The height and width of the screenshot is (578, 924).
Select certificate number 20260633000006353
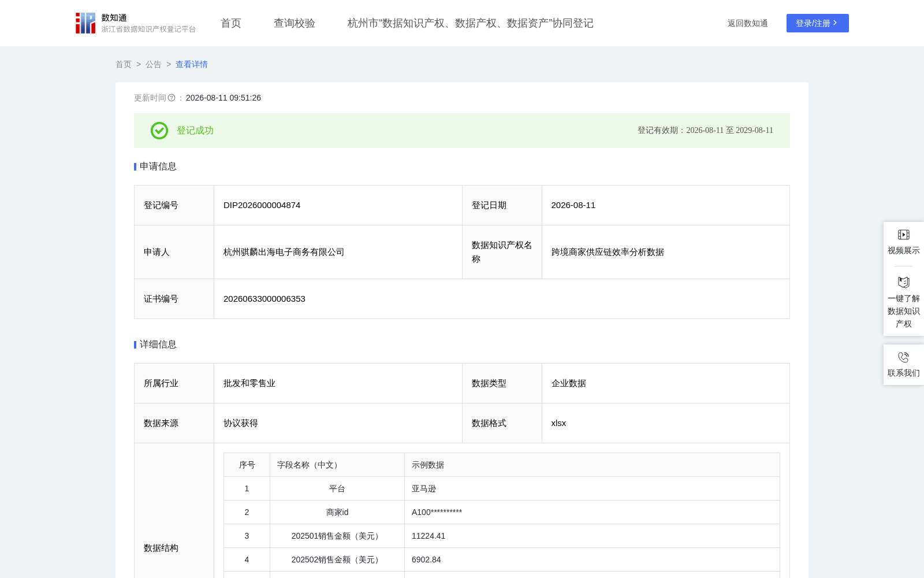pos(264,299)
